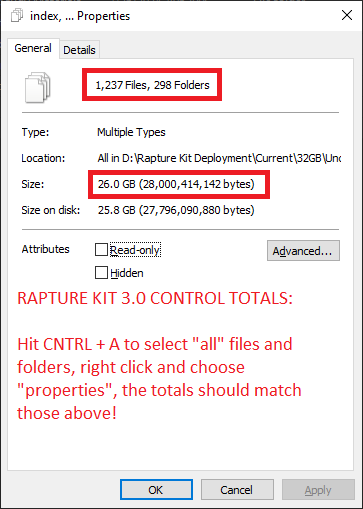
Task: Click the multiple documents icon beside the file count
Action: [x=38, y=87]
